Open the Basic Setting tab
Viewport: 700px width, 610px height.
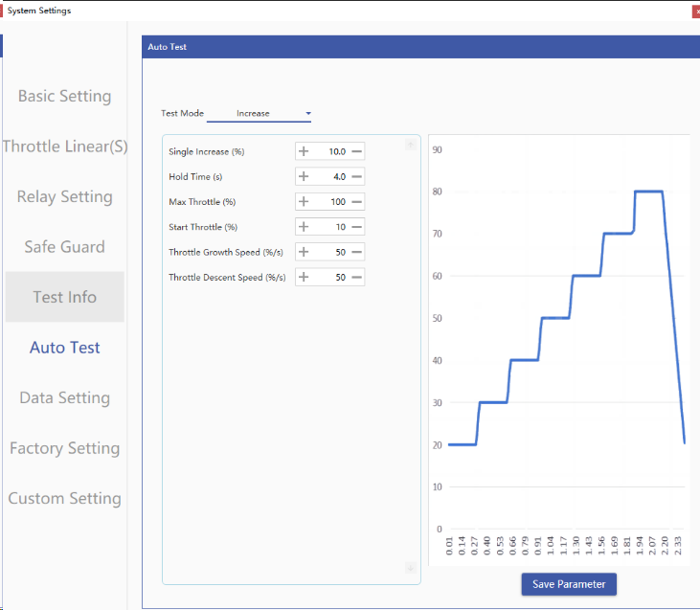pos(64,96)
